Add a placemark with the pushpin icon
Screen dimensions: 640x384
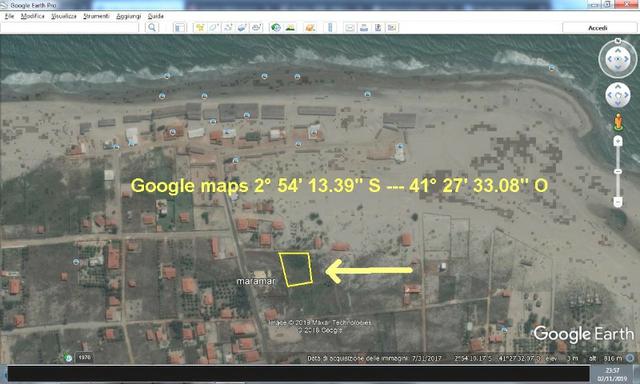point(200,27)
